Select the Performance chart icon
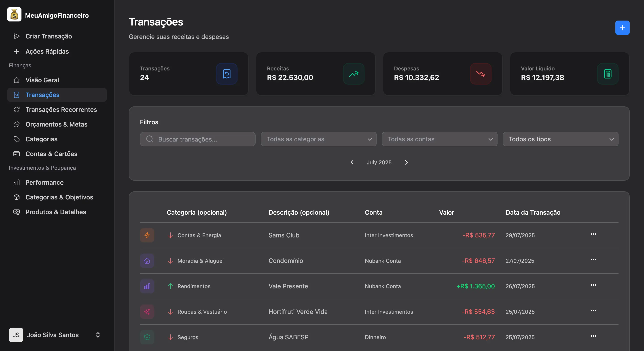This screenshot has width=644, height=351. coord(17,182)
